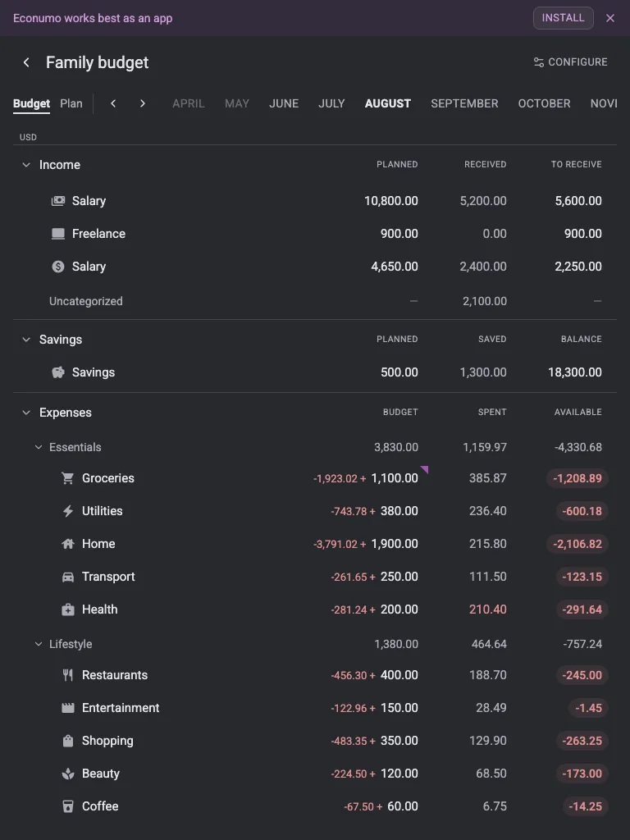Collapse the Essentials group
The height and width of the screenshot is (840, 630).
click(x=39, y=447)
